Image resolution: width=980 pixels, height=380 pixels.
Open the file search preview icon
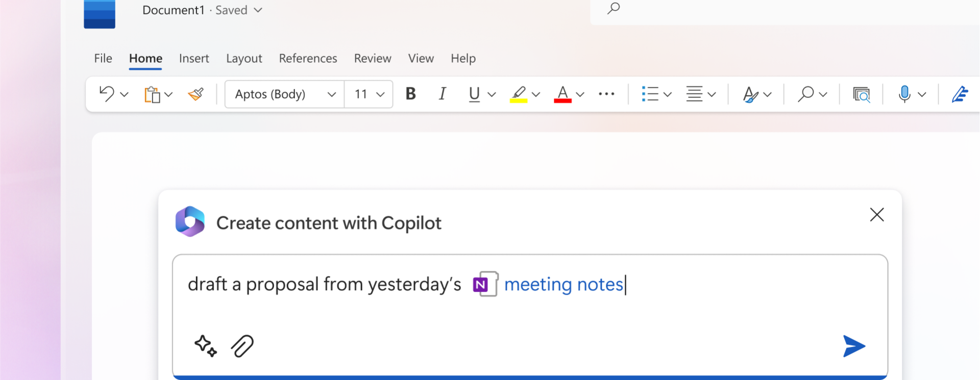862,94
